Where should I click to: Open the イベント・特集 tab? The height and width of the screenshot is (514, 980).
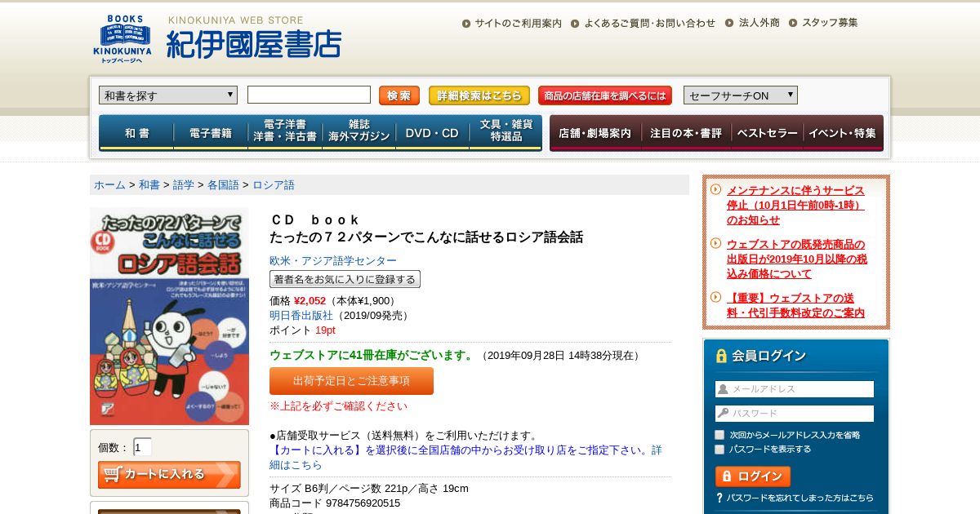coord(844,133)
